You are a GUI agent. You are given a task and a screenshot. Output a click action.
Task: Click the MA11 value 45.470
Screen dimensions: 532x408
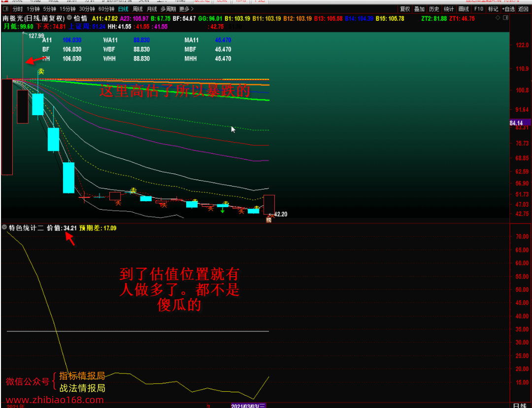(223, 40)
